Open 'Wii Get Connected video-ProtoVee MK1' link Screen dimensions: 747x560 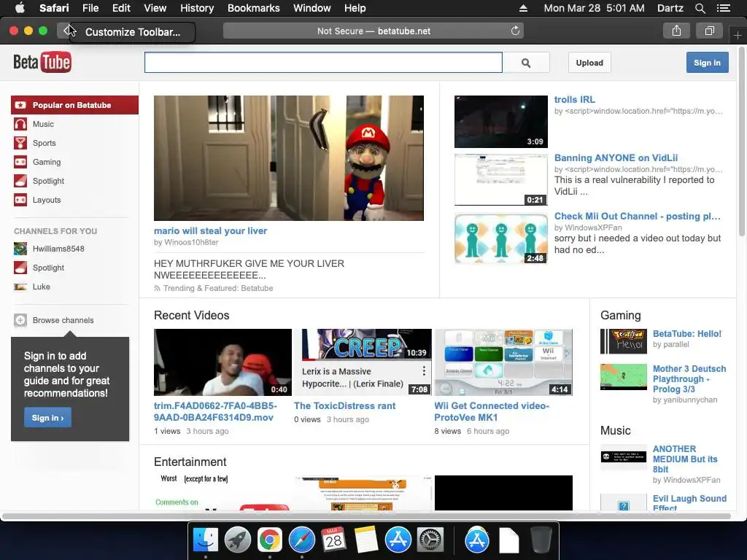tap(492, 412)
